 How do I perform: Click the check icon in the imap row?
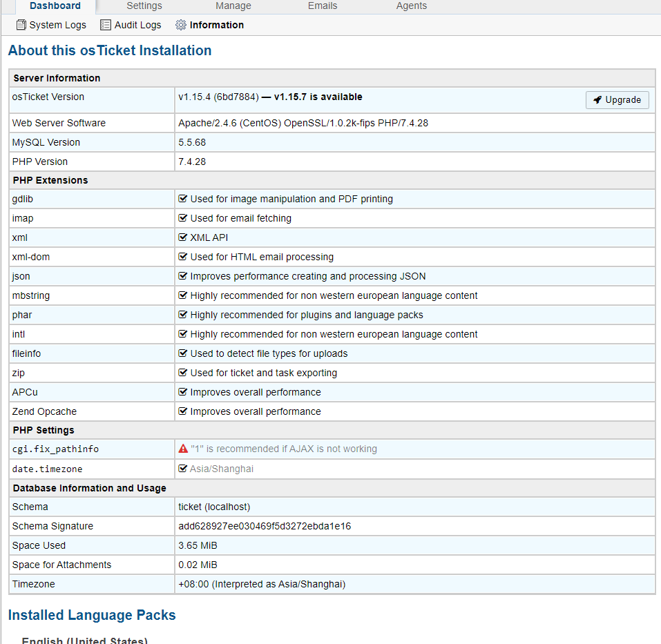click(x=182, y=218)
